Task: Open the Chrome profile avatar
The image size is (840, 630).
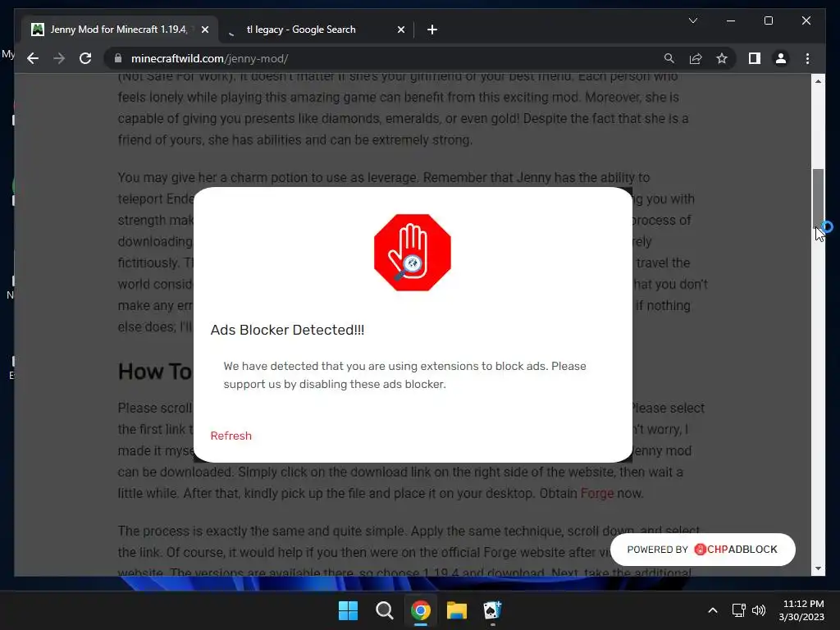Action: point(781,58)
